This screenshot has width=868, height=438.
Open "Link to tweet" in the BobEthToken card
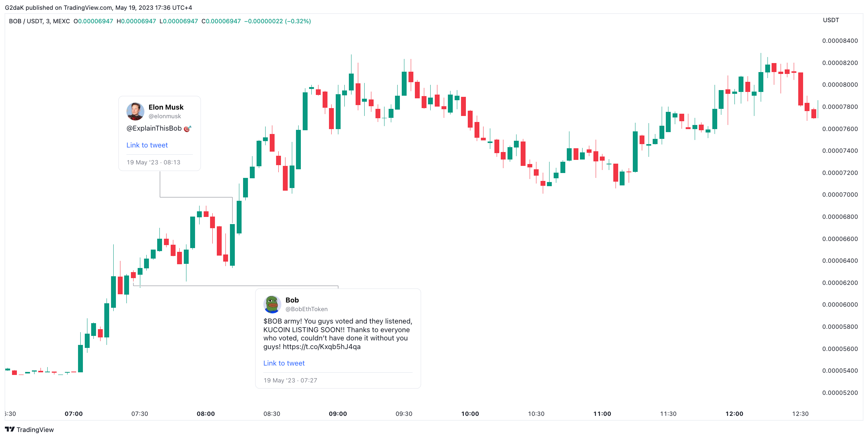284,363
